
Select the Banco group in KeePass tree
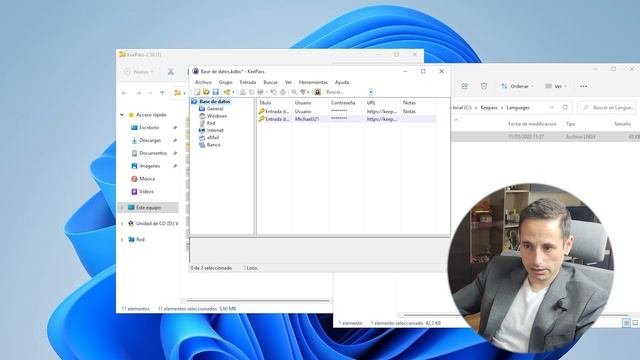click(x=213, y=144)
